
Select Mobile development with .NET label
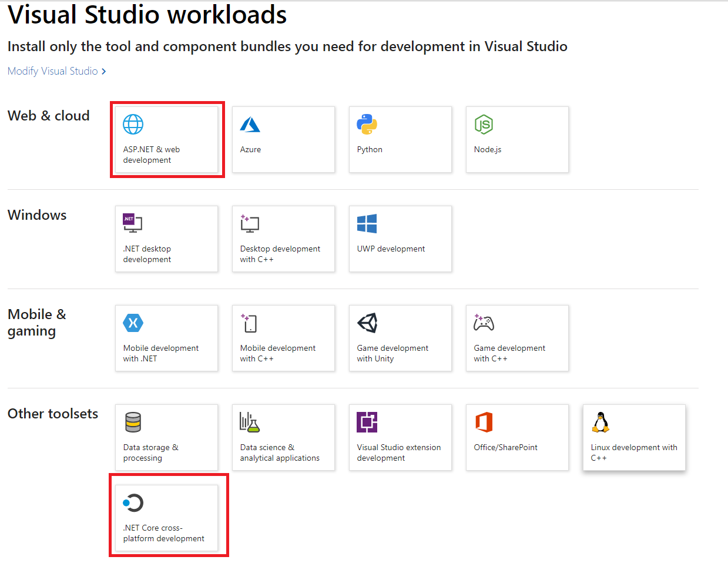pyautogui.click(x=161, y=353)
